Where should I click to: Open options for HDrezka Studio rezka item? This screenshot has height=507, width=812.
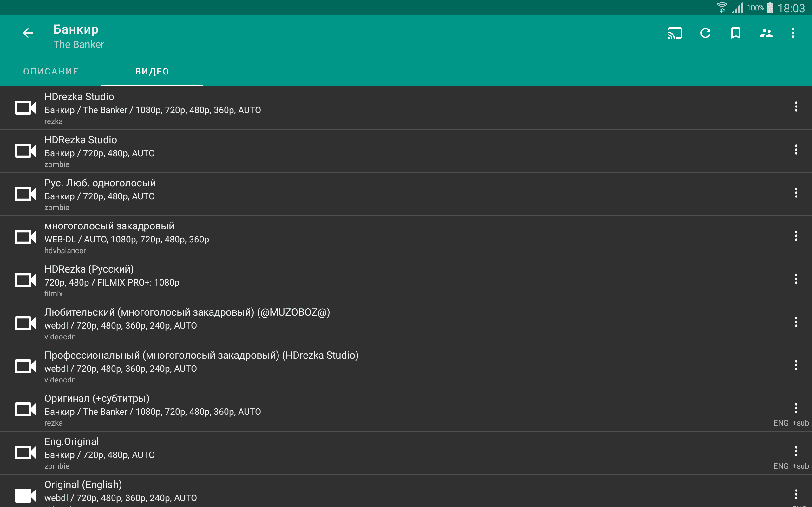click(796, 107)
